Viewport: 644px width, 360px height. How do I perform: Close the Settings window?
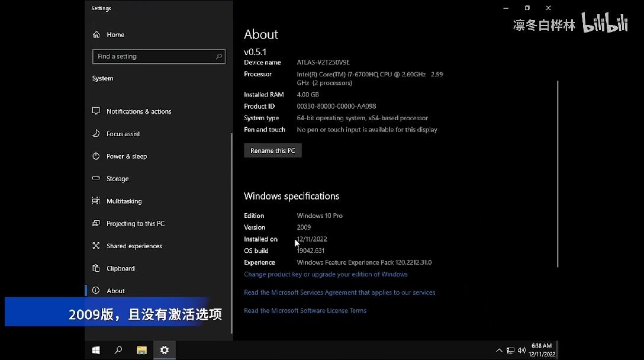coord(548,8)
